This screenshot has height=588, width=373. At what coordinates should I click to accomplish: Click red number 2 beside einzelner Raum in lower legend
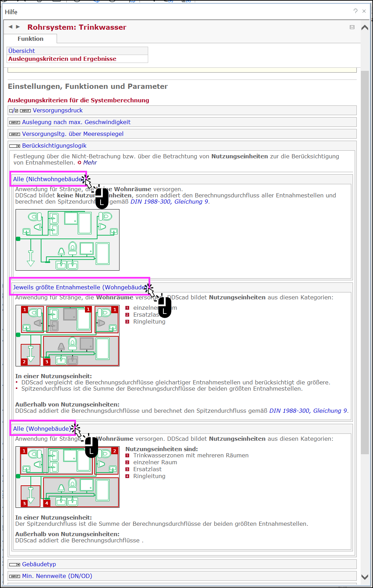tap(127, 463)
